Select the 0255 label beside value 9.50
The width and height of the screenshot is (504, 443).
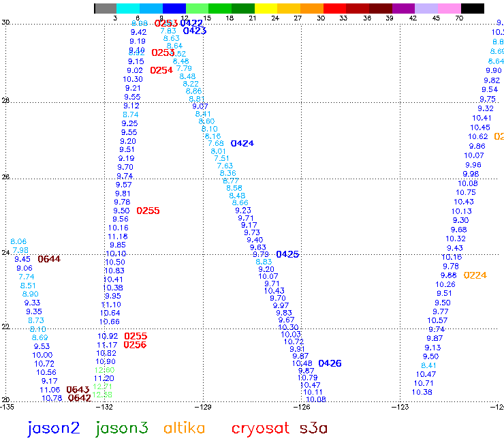point(148,211)
